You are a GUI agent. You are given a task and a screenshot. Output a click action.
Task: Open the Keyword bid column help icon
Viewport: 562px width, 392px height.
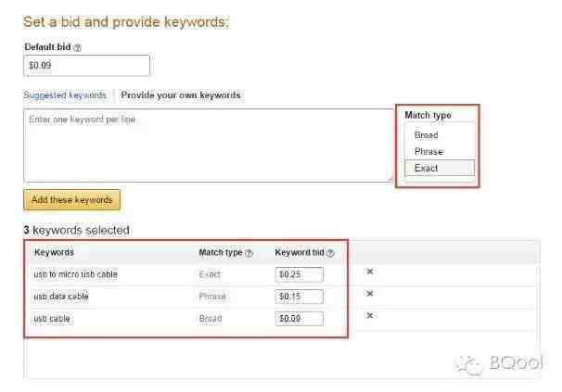(x=330, y=253)
